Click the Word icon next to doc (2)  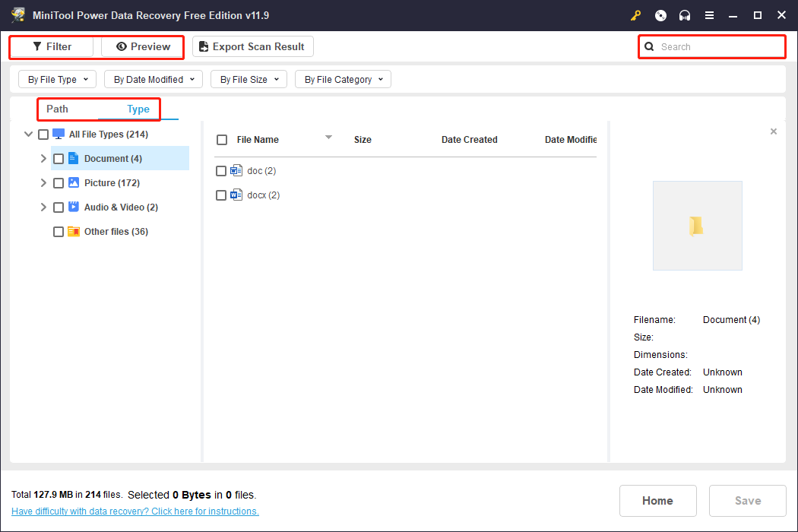click(x=236, y=170)
